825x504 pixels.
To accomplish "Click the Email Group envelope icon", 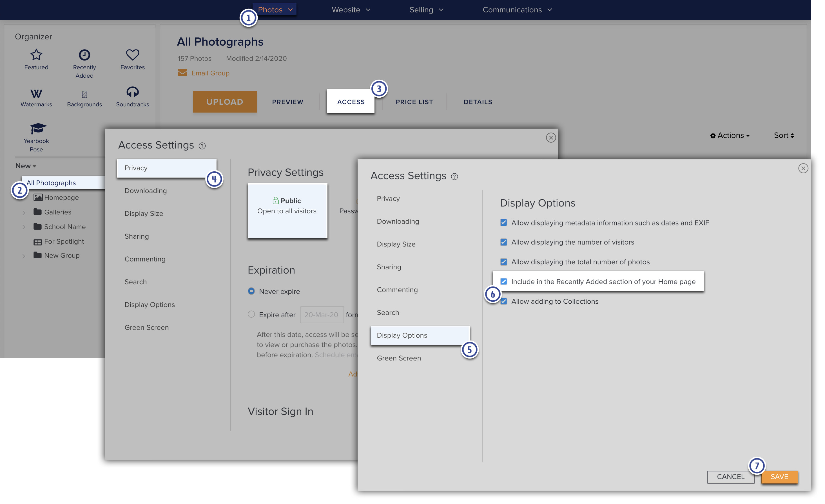I will click(x=182, y=73).
